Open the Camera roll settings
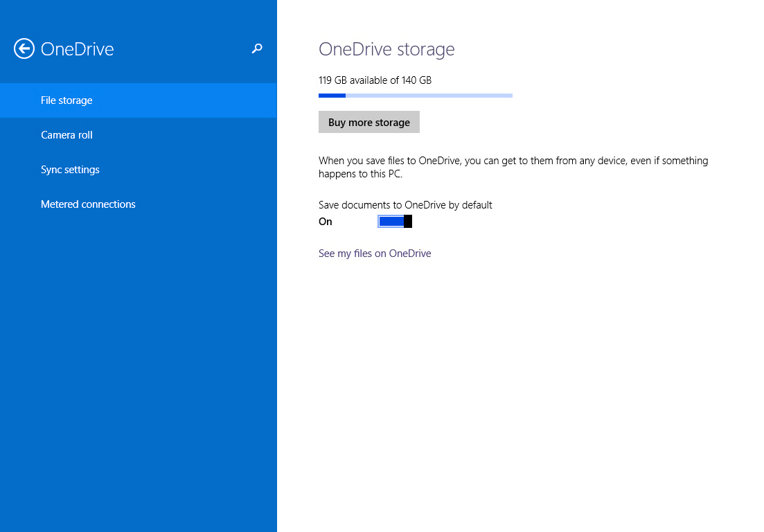Viewport: 764px width, 532px height. pyautogui.click(x=139, y=135)
